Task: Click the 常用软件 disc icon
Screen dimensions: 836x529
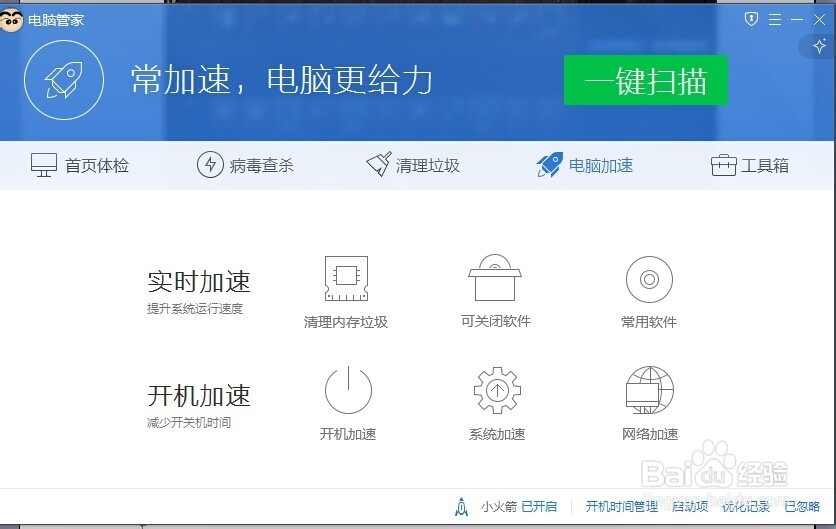Action: 649,279
